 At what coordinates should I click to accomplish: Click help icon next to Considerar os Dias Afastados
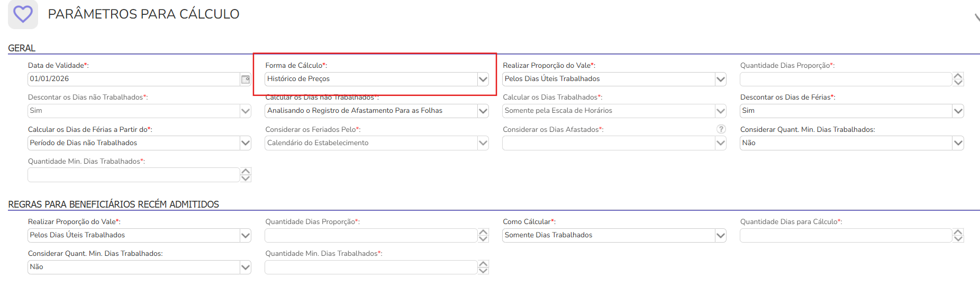point(721,129)
